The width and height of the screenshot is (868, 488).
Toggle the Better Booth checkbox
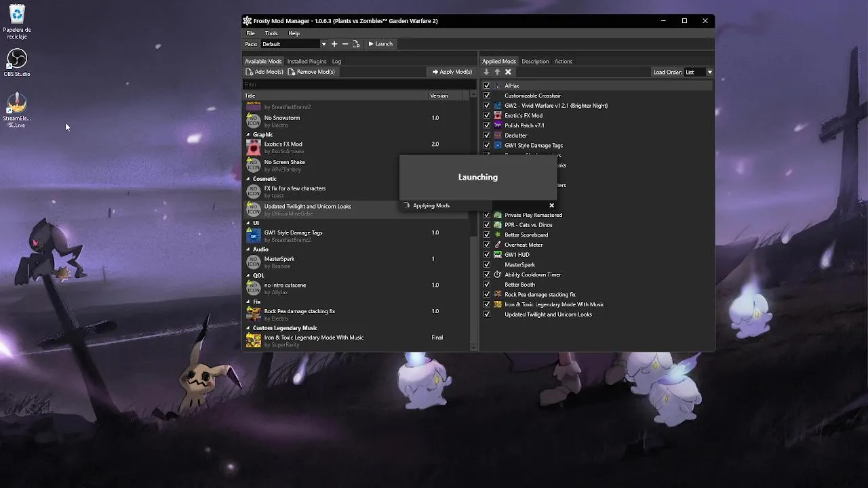pos(487,285)
